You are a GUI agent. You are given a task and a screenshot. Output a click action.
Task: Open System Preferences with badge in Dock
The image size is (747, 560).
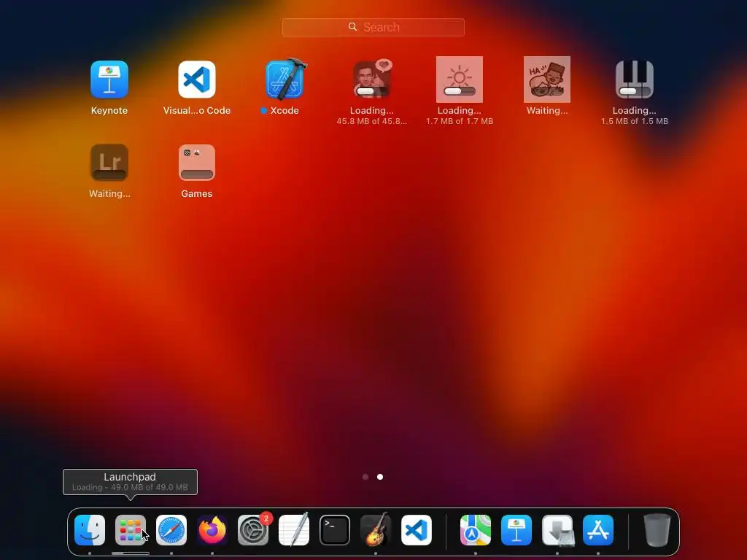pos(253,530)
